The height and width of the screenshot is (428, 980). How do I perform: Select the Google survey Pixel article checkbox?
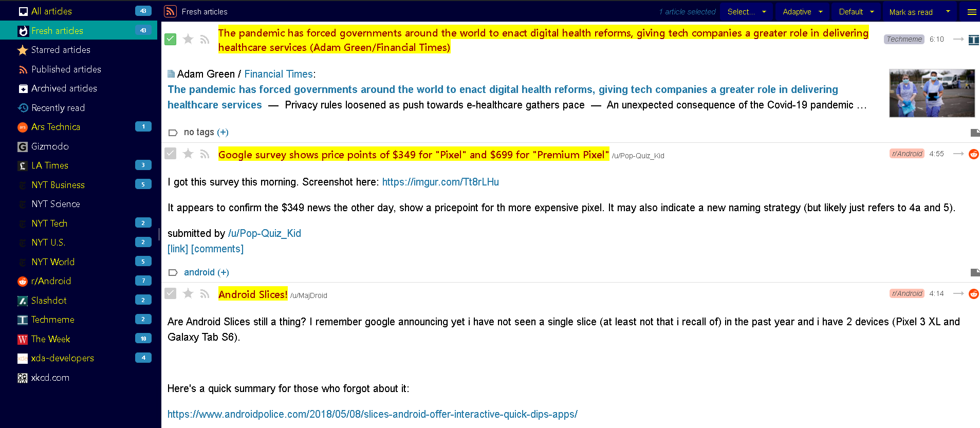[x=171, y=154]
